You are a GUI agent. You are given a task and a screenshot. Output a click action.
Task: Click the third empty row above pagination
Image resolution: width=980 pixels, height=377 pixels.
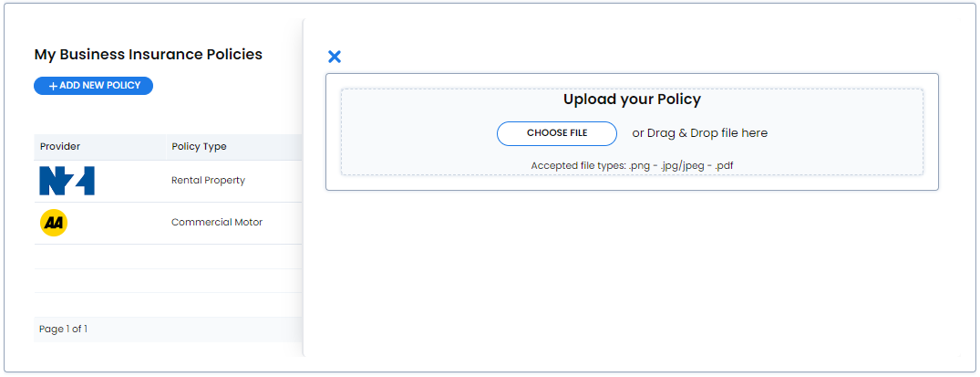(169, 304)
